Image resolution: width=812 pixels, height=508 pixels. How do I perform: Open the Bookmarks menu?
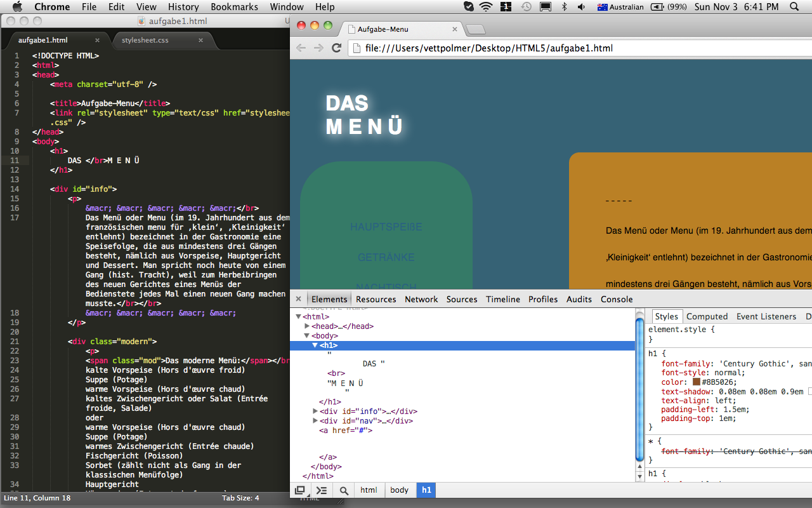(234, 7)
